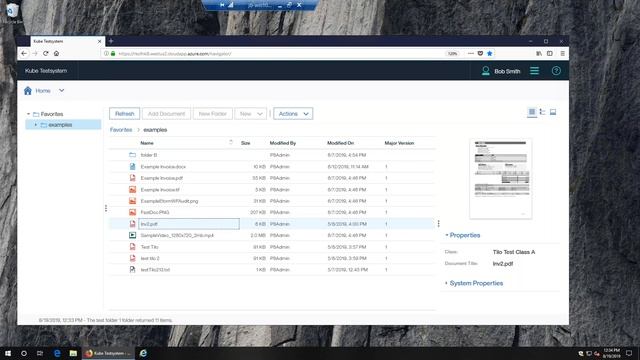Toggle the Firefox sidebar icon
Viewport: 640px width, 360px height.
tap(550, 53)
